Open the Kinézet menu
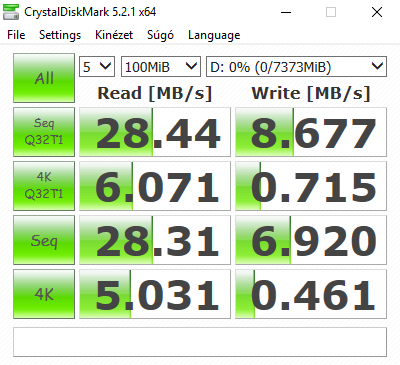Image resolution: width=400 pixels, height=365 pixels. [114, 35]
